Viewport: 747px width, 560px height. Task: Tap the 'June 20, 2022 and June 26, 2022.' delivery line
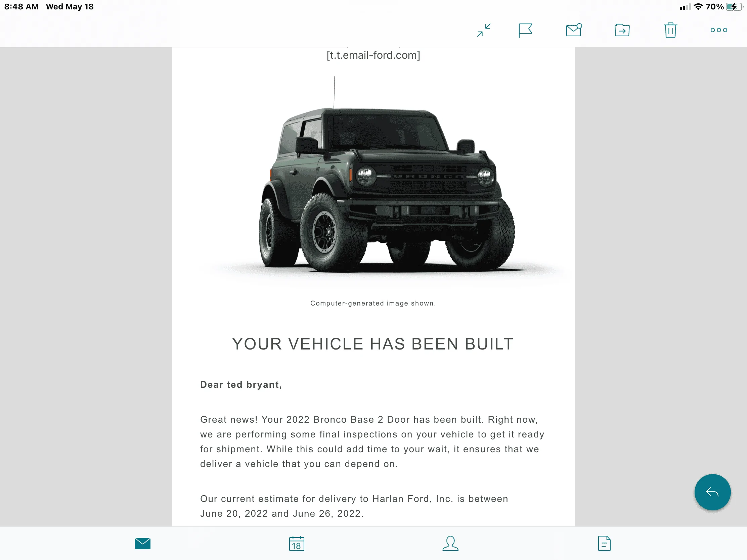(282, 513)
